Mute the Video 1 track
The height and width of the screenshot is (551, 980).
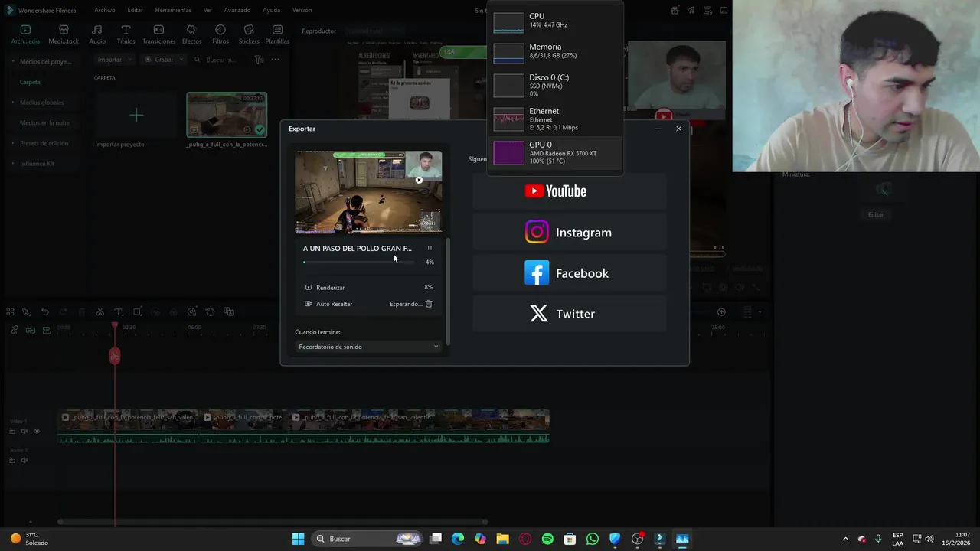(24, 431)
